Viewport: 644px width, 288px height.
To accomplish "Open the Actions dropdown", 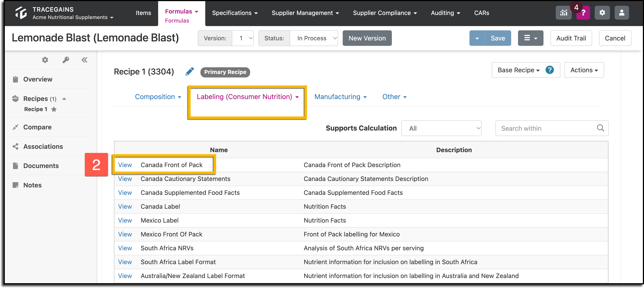I will tap(584, 70).
